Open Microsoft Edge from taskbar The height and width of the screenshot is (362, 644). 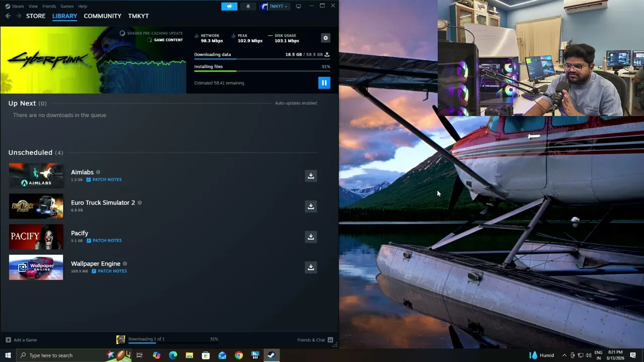point(173,355)
